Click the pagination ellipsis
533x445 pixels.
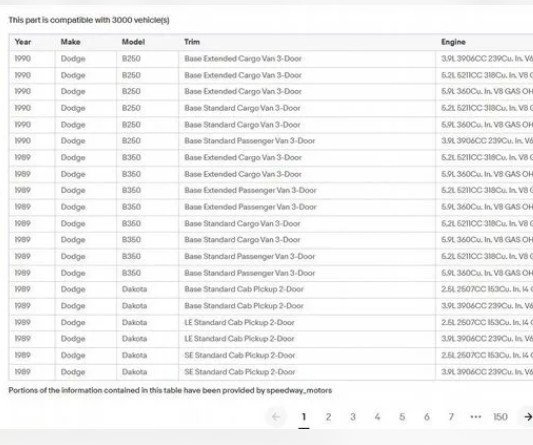[x=476, y=417]
